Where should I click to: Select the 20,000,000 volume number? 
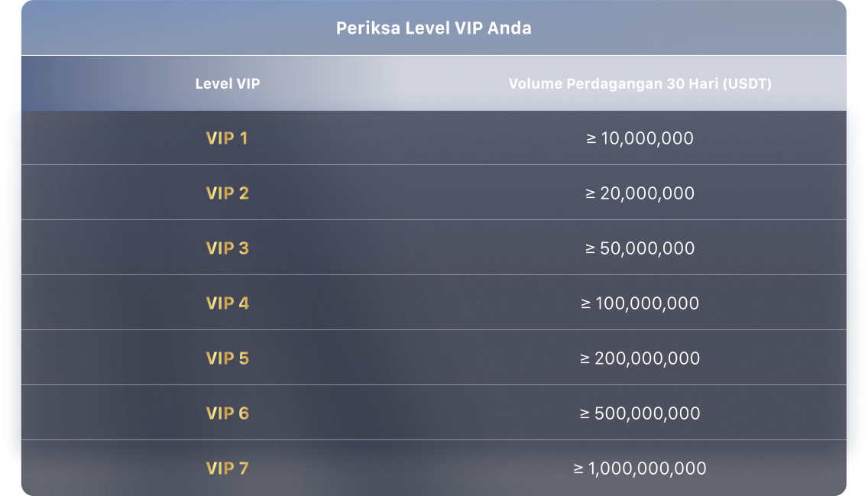point(648,193)
